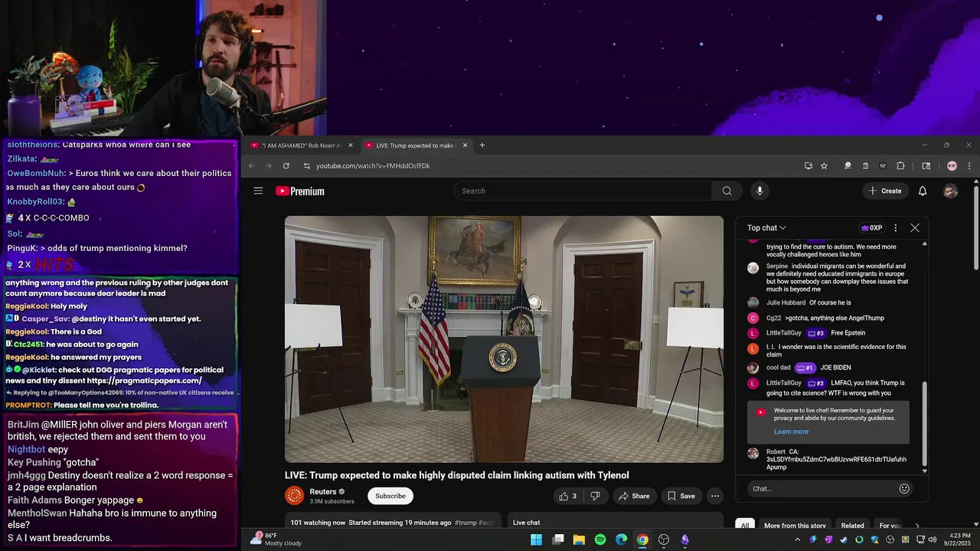This screenshot has width=980, height=551.
Task: Open Spotify from the taskbar
Action: click(600, 540)
